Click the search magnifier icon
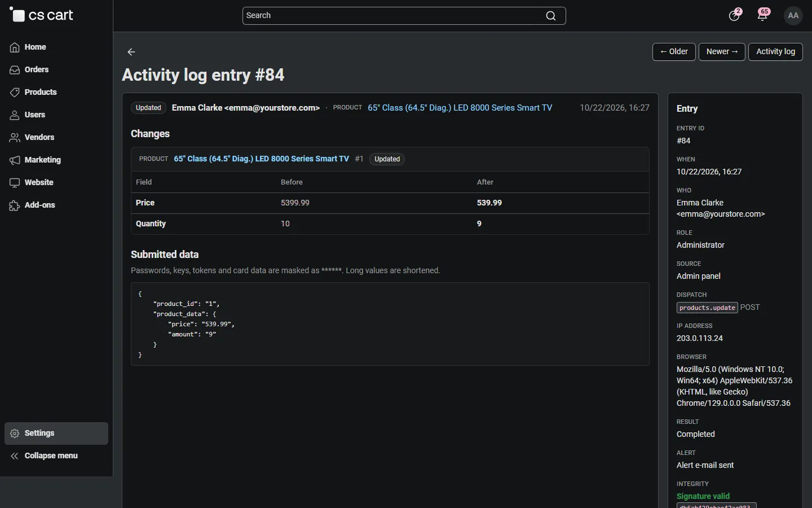The width and height of the screenshot is (812, 508). pos(551,16)
